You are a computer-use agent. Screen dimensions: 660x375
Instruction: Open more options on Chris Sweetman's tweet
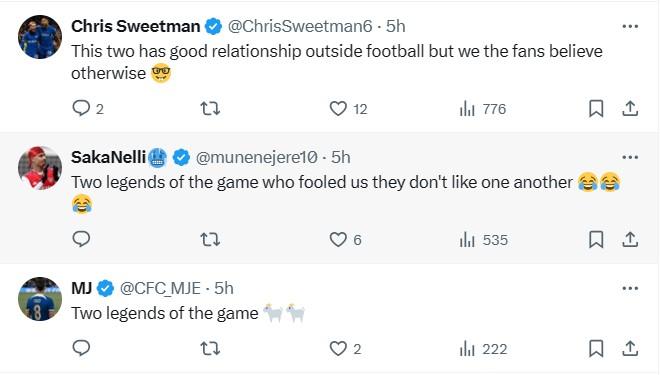click(x=630, y=27)
